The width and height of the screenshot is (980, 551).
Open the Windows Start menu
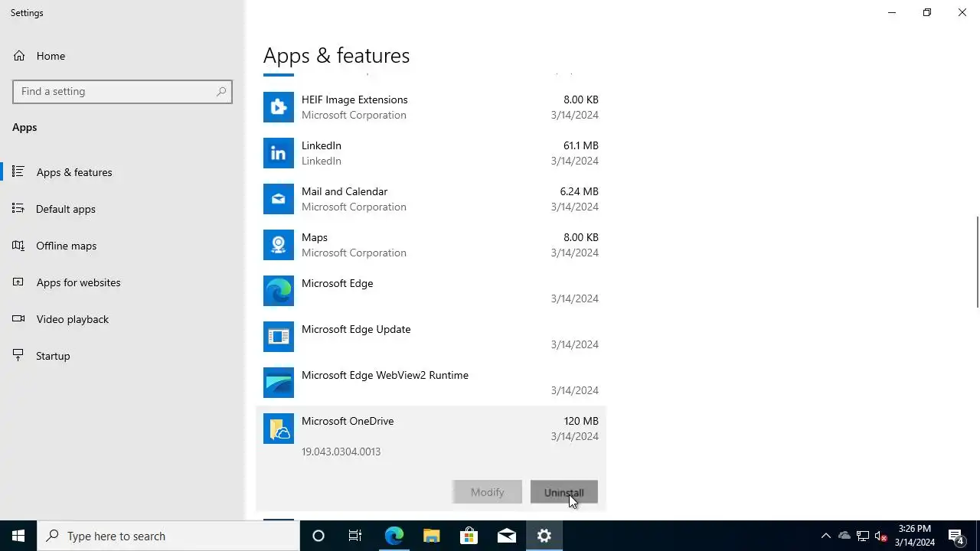pyautogui.click(x=18, y=536)
